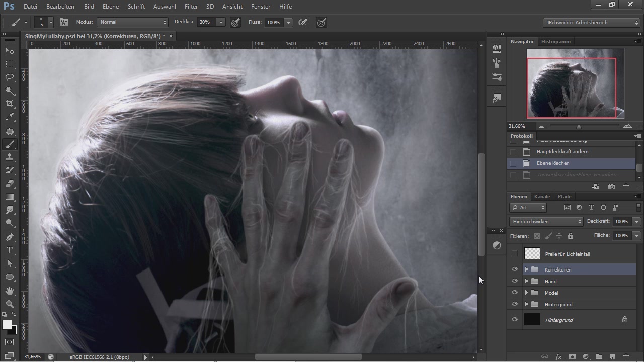Toggle pressure control for brush size

tap(321, 22)
